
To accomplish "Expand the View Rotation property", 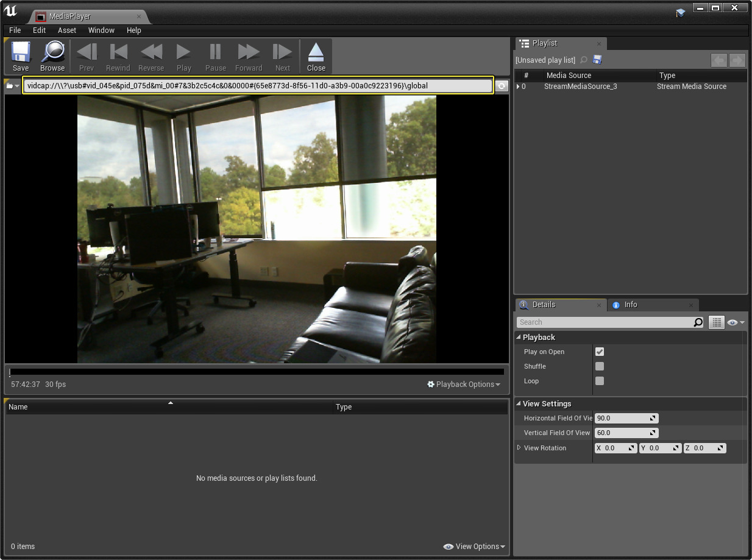I will click(519, 448).
